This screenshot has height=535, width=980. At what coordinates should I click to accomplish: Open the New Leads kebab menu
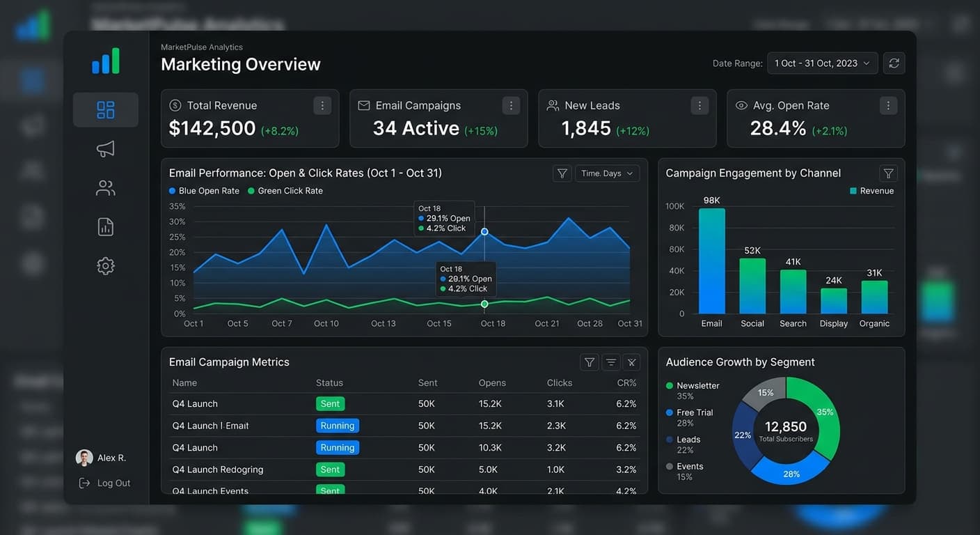[x=700, y=104]
